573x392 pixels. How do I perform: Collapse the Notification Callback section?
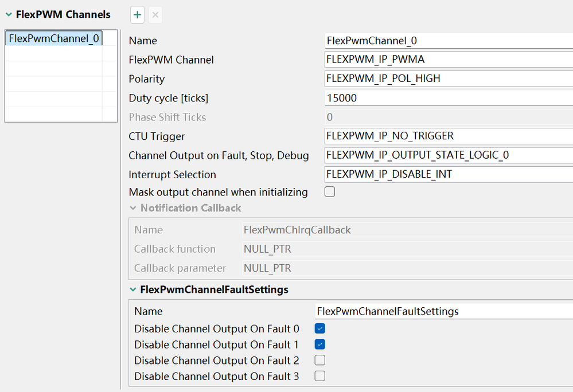tap(133, 208)
